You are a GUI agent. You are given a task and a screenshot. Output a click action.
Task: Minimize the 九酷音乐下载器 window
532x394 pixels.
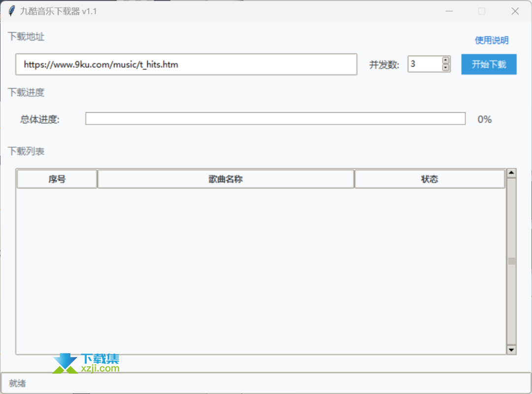(x=449, y=11)
